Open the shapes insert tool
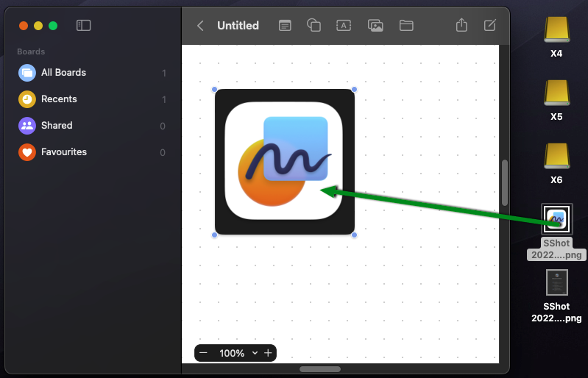588x378 pixels. coord(314,26)
